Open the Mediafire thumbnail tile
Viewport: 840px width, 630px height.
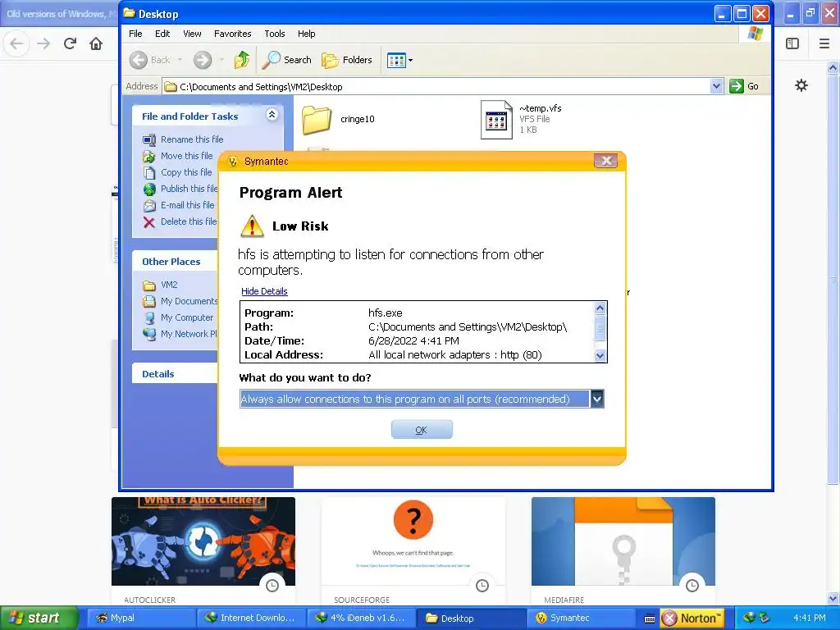(x=623, y=550)
